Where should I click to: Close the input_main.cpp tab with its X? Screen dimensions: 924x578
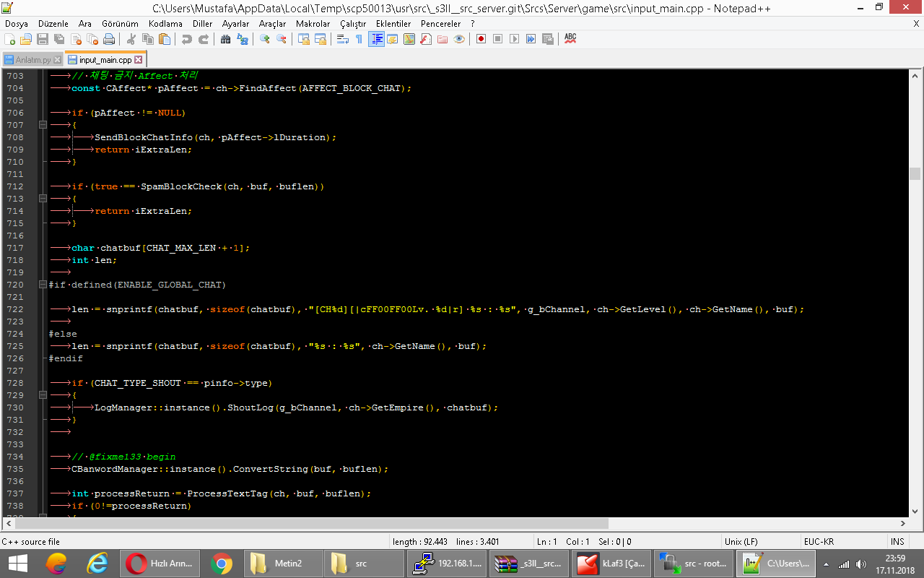click(139, 60)
